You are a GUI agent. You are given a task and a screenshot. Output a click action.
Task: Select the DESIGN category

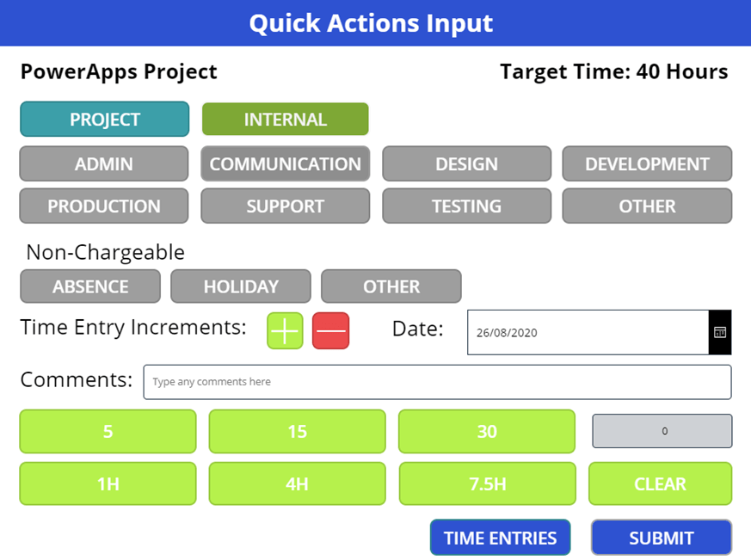click(466, 163)
